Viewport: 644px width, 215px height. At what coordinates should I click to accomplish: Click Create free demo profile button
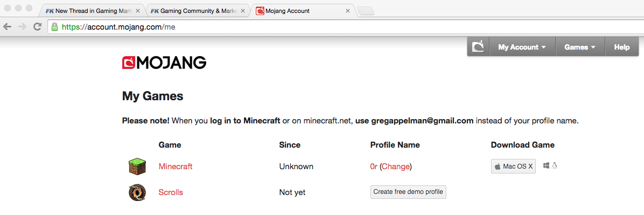(x=408, y=192)
